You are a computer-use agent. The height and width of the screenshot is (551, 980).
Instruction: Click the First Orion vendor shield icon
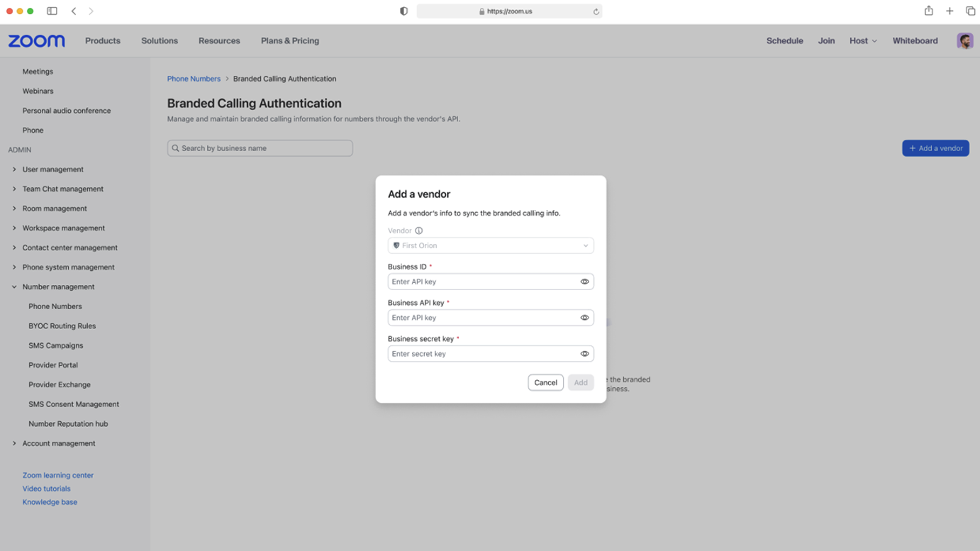click(396, 245)
